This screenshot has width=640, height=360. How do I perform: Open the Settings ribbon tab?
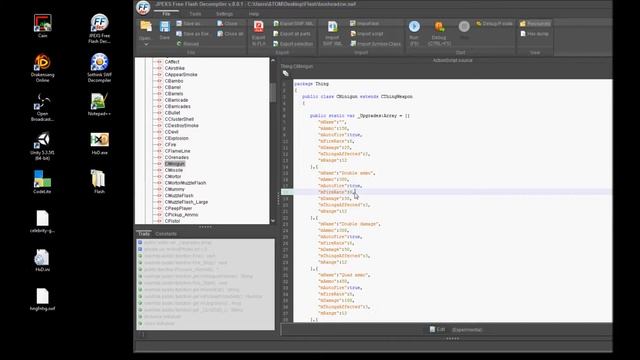[224, 14]
